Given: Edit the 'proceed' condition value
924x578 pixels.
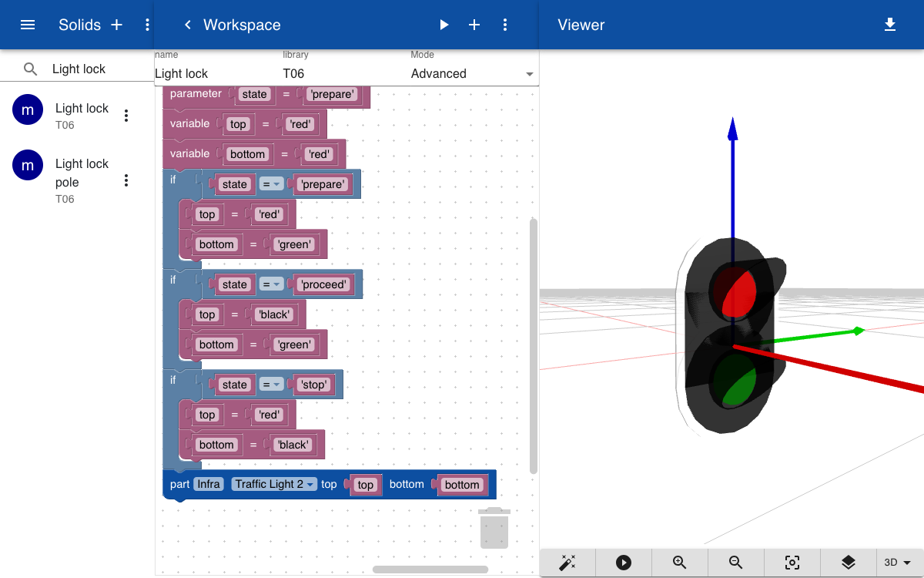Looking at the screenshot, I should point(324,284).
